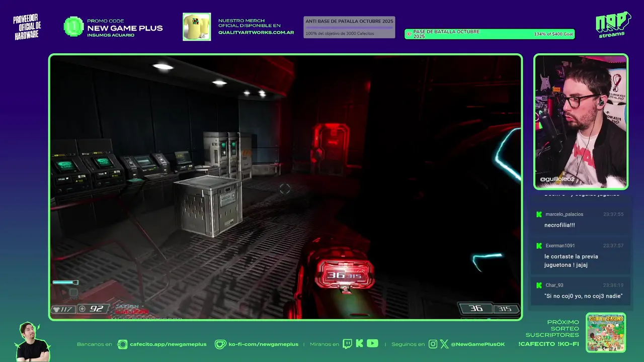This screenshot has height=362, width=644.
Task: Click the Twitch icon in the footer
Action: point(347,344)
